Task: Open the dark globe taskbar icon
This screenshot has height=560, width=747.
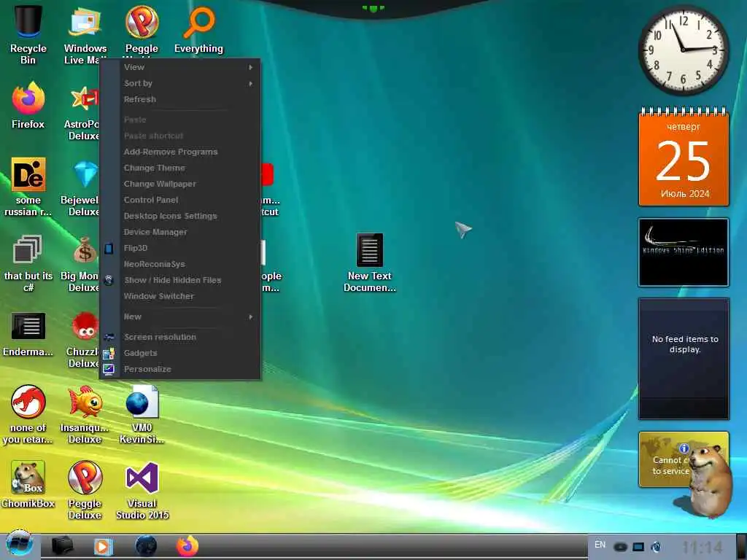Action: pos(146,545)
